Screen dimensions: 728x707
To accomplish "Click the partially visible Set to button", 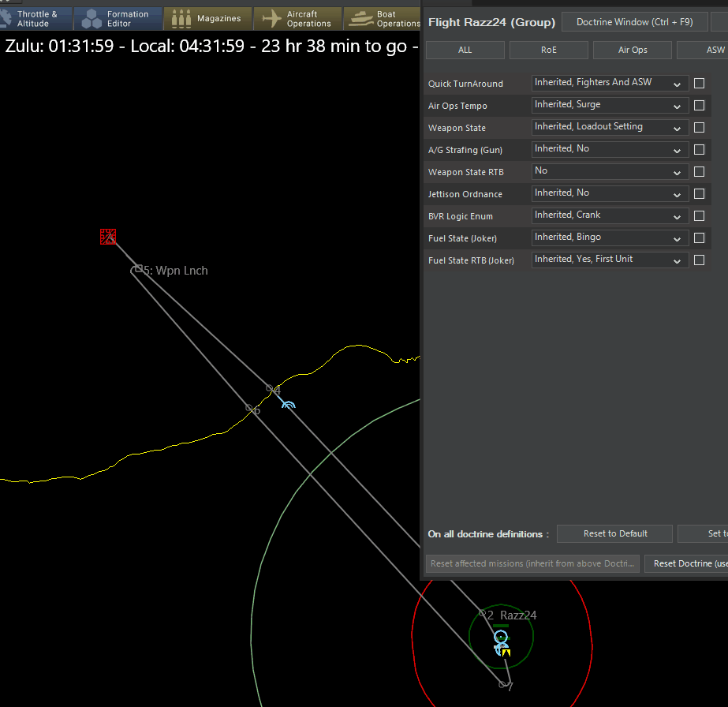I will (x=703, y=533).
